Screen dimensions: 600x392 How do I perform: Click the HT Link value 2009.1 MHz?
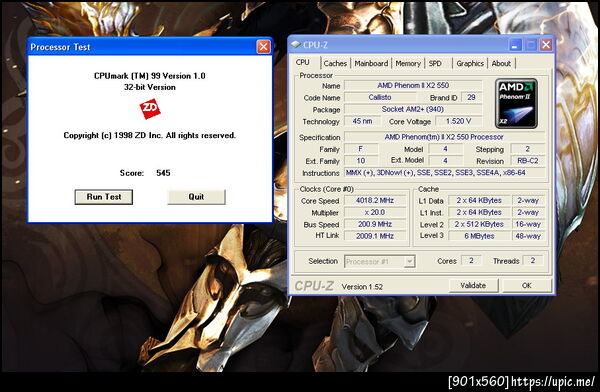coord(375,236)
